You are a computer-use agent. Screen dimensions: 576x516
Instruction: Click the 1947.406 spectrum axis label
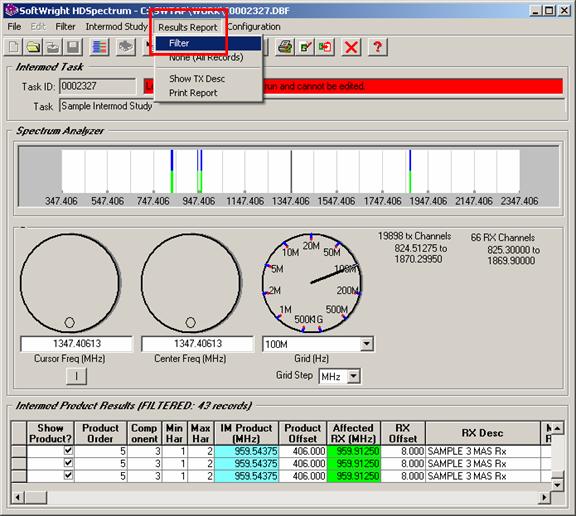point(428,201)
